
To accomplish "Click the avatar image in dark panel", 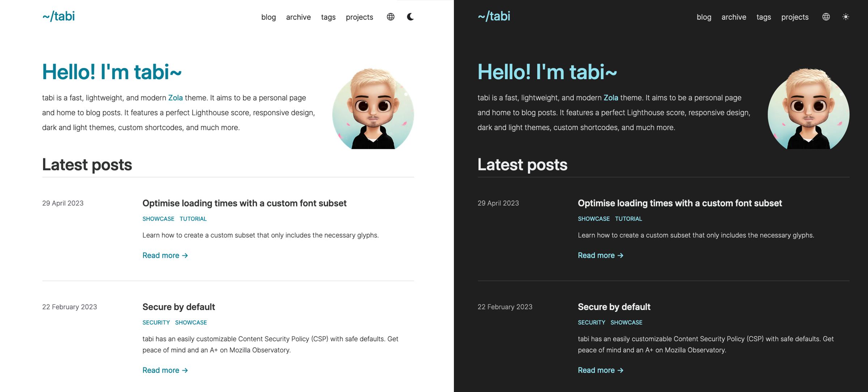I will (808, 108).
